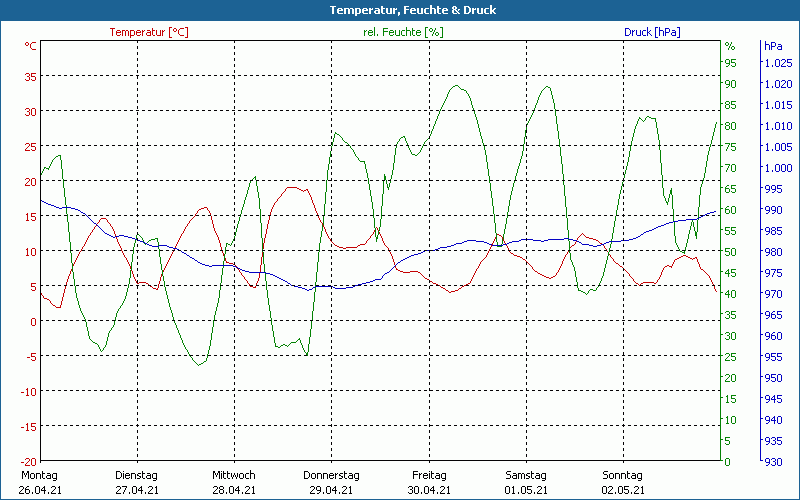Select the date "30.04.21"
Image resolution: width=800 pixels, height=500 pixels.
429,490
